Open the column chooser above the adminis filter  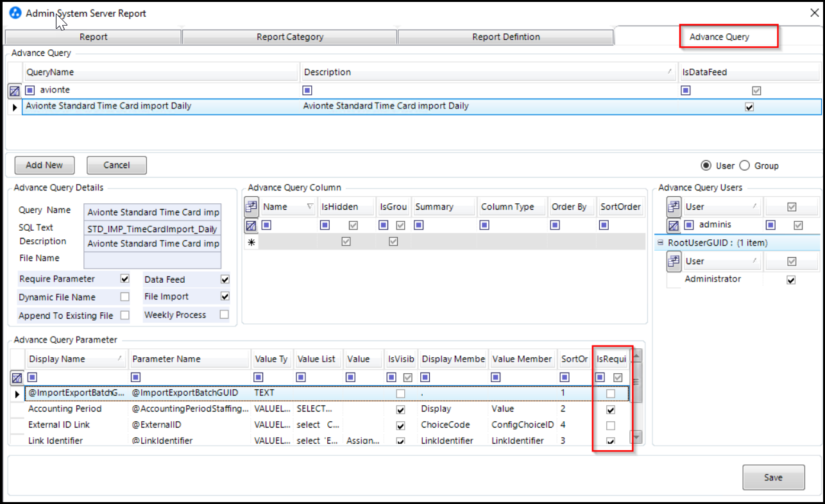click(674, 206)
